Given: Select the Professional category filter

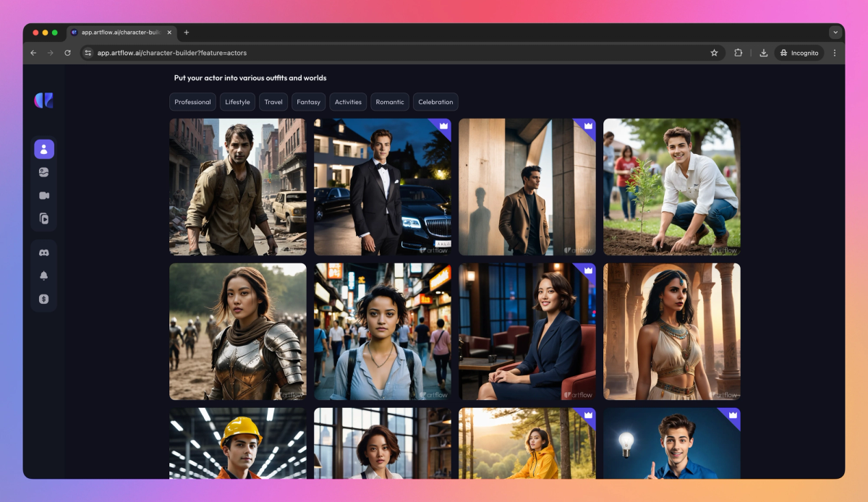Looking at the screenshot, I should pos(193,102).
